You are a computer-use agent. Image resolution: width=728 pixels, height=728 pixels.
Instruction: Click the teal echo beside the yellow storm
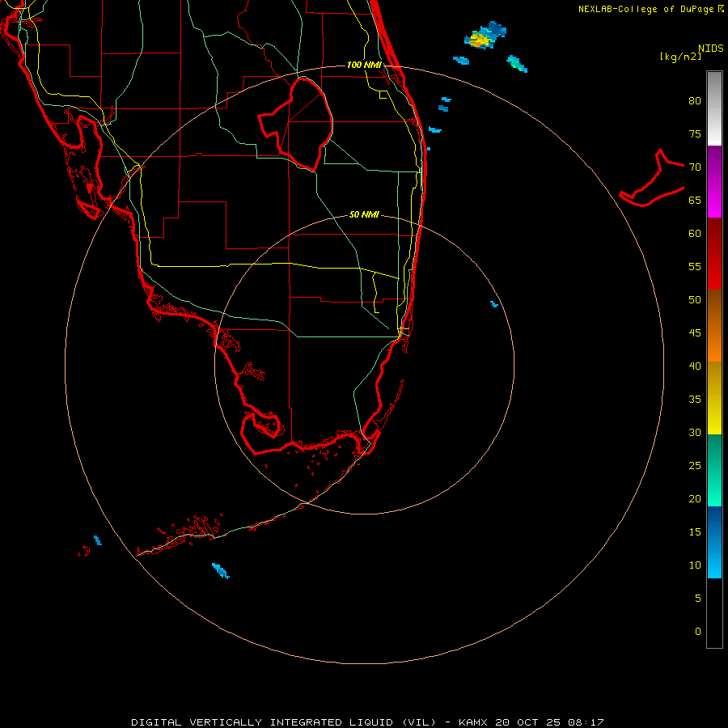pyautogui.click(x=517, y=64)
